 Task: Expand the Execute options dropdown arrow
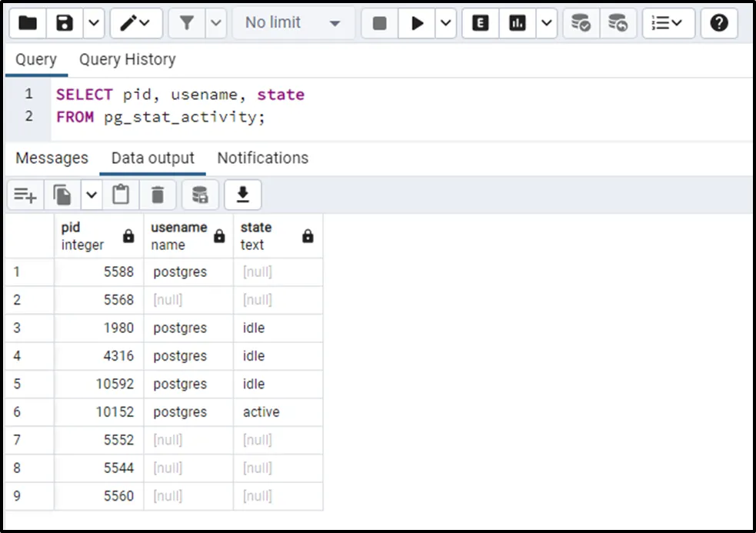pos(446,23)
